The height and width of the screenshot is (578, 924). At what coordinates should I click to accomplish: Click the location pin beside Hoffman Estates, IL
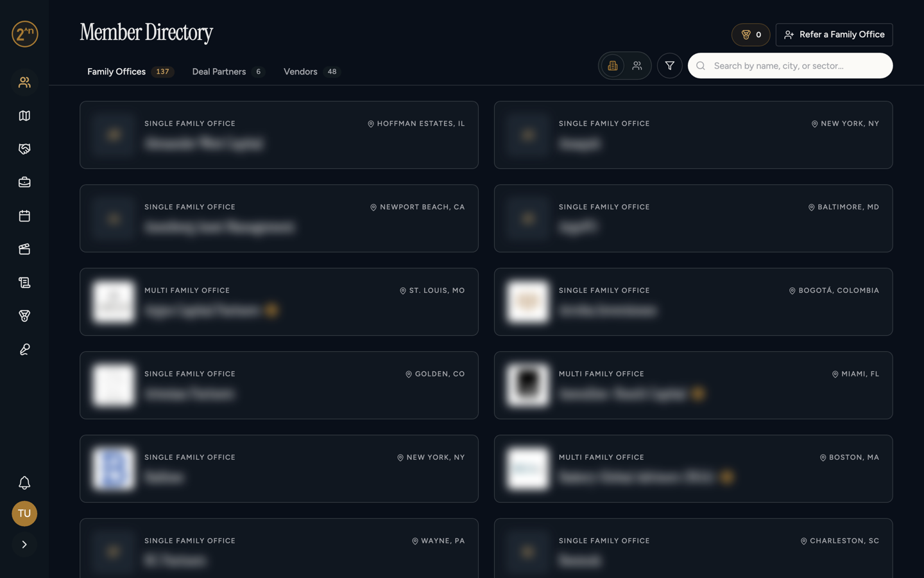click(x=370, y=124)
